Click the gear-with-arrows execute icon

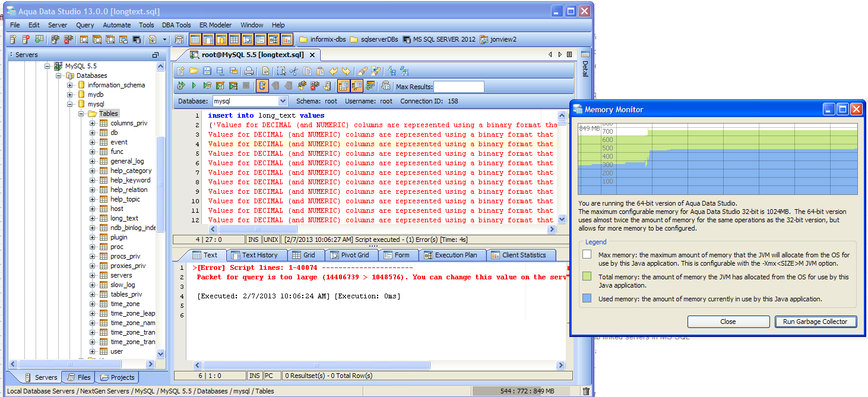pos(181,86)
